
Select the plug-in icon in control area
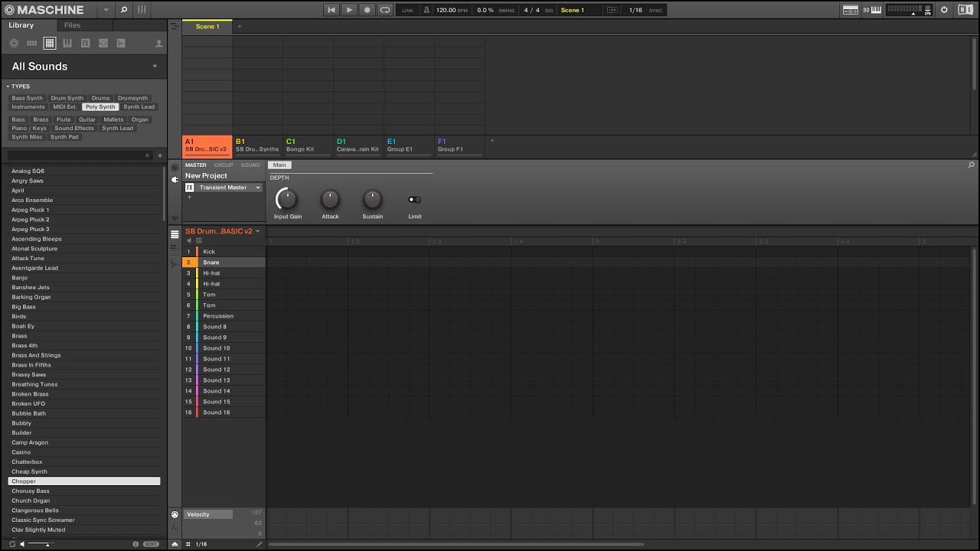[x=175, y=180]
